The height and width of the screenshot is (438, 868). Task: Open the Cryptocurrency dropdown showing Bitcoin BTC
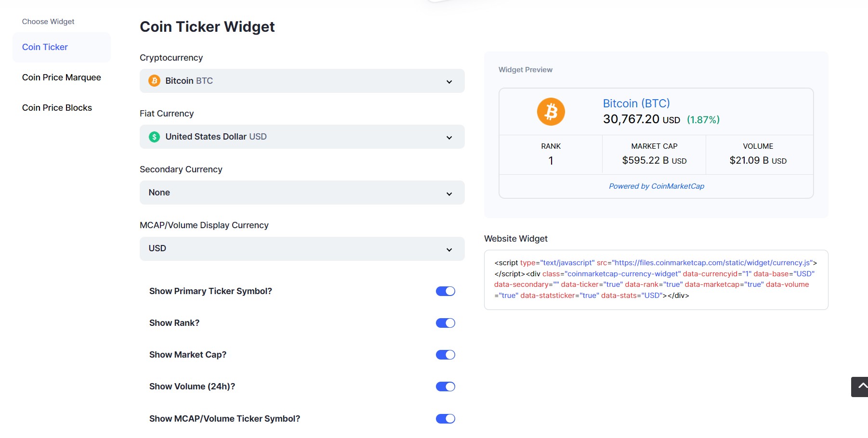click(x=302, y=81)
